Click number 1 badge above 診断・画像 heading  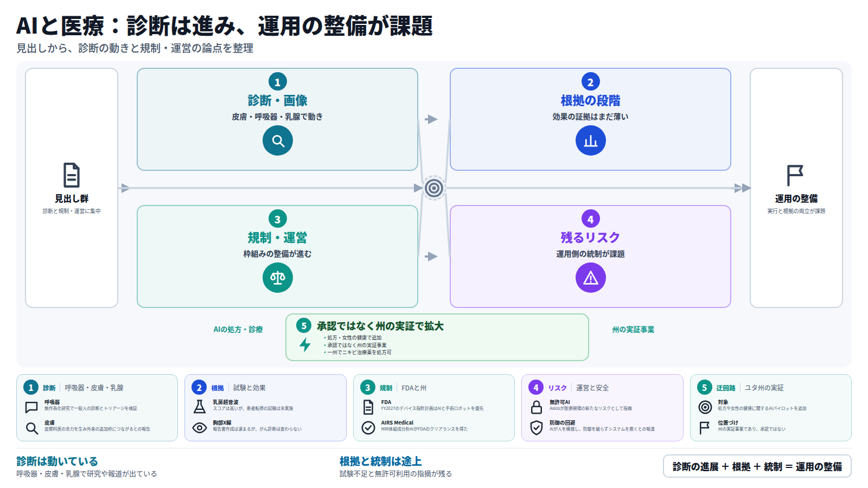pyautogui.click(x=278, y=82)
